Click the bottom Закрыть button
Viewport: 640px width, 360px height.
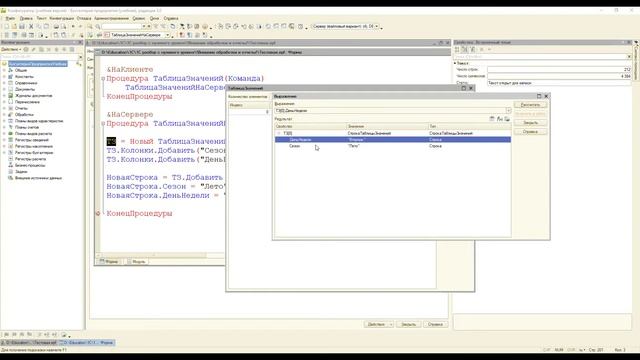coord(409,324)
